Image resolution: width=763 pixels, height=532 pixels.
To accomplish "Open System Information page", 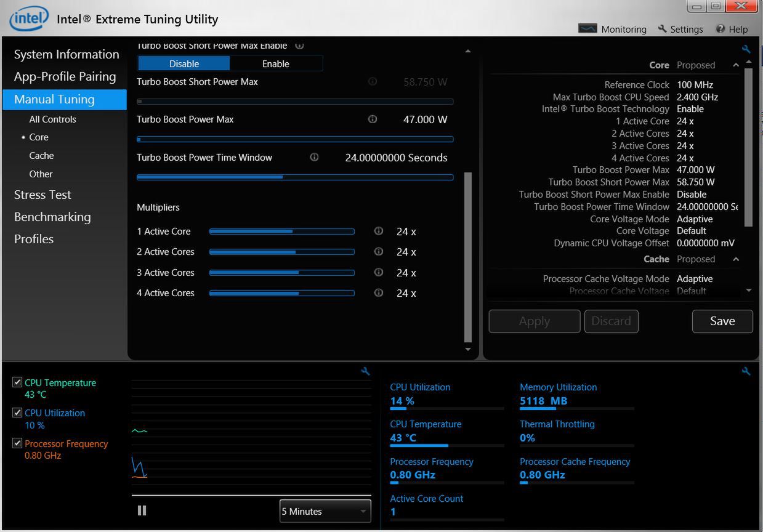I will point(67,54).
